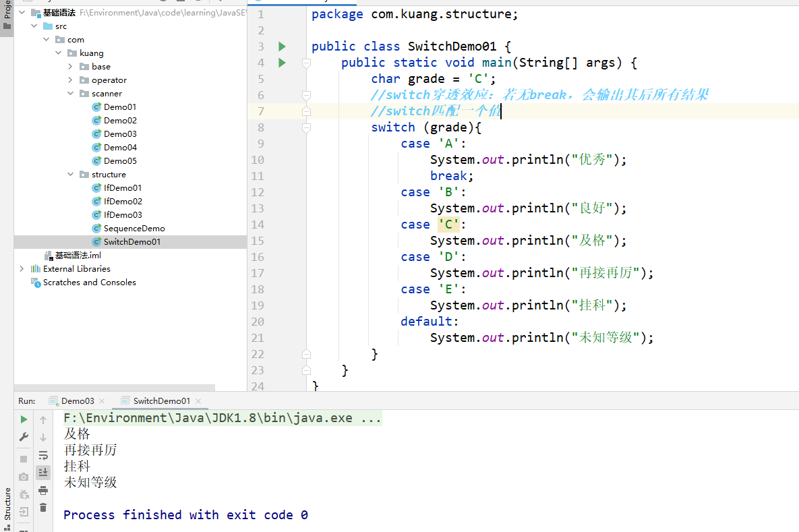Clear console with the trash icon
The image size is (799, 532).
click(x=43, y=508)
